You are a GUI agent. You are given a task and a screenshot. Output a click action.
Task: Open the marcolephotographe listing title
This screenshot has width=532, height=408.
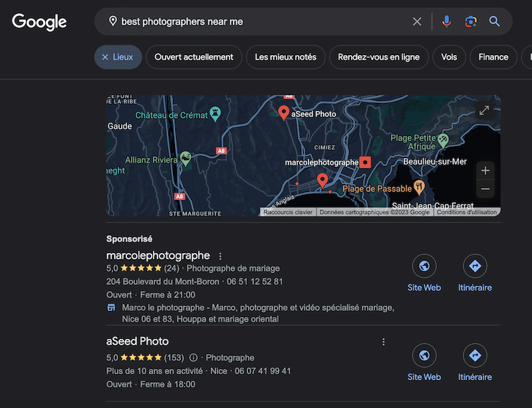coord(158,255)
